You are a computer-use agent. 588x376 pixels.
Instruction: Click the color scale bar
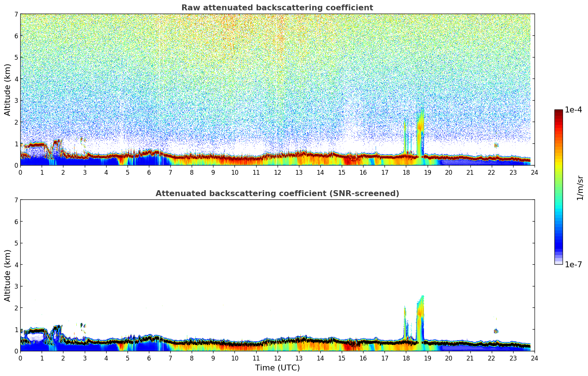559,187
